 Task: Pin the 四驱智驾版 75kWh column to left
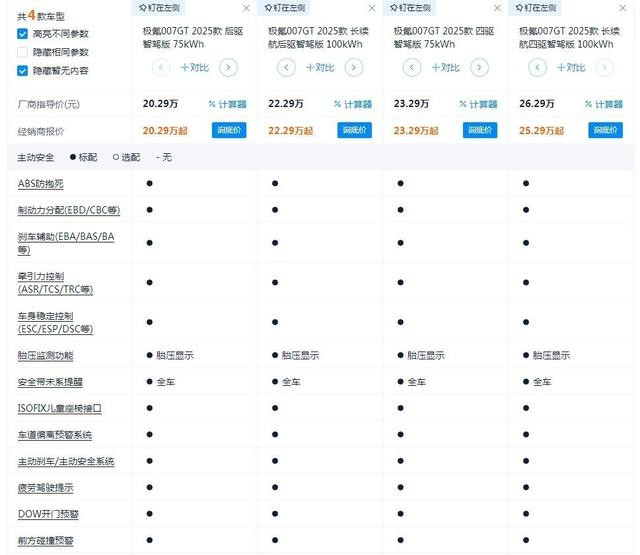(410, 8)
